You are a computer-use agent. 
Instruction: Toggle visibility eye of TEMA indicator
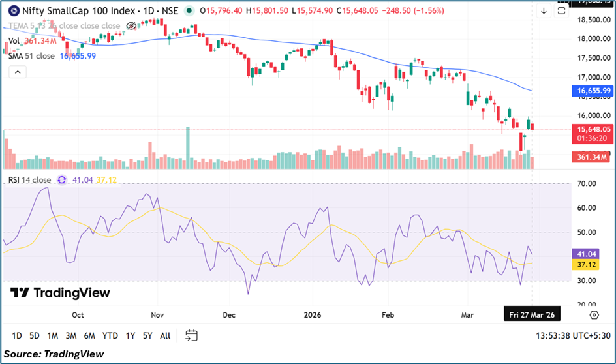click(x=131, y=26)
